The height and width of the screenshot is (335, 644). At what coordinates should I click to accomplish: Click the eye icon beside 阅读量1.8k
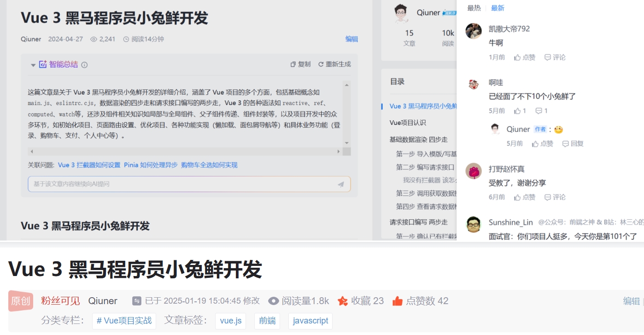[x=274, y=301]
